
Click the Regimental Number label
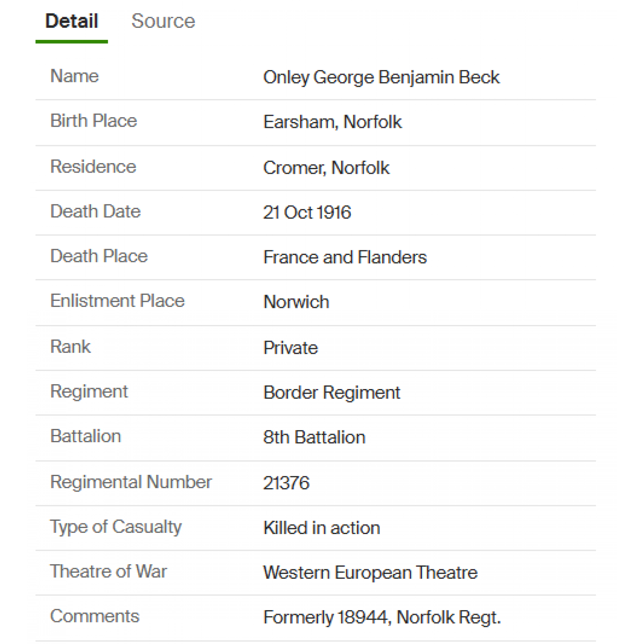[x=131, y=482]
